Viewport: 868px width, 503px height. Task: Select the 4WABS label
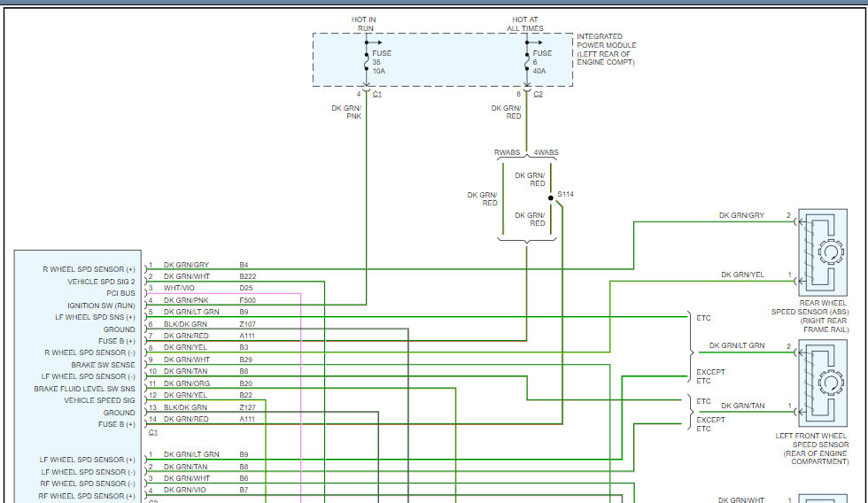pos(544,153)
